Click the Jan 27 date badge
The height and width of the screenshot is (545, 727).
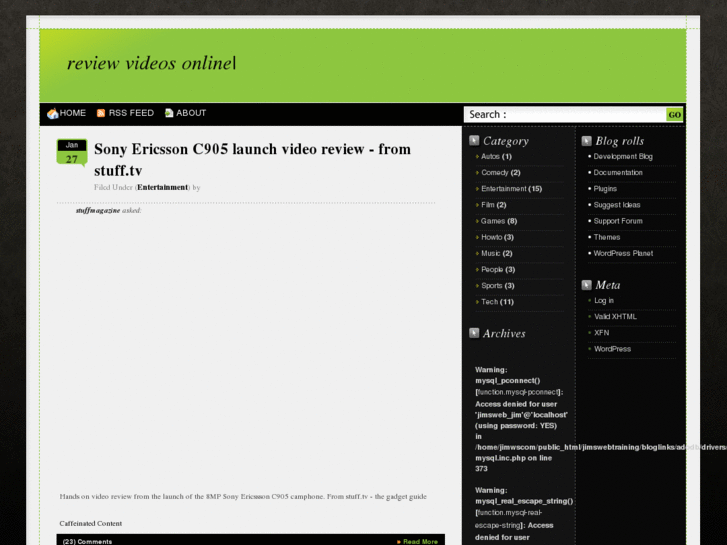[x=71, y=152]
